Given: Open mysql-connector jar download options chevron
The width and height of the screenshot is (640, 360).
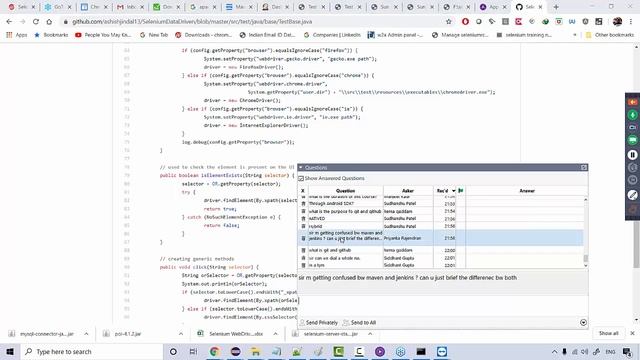Looking at the screenshot, I should [86, 334].
